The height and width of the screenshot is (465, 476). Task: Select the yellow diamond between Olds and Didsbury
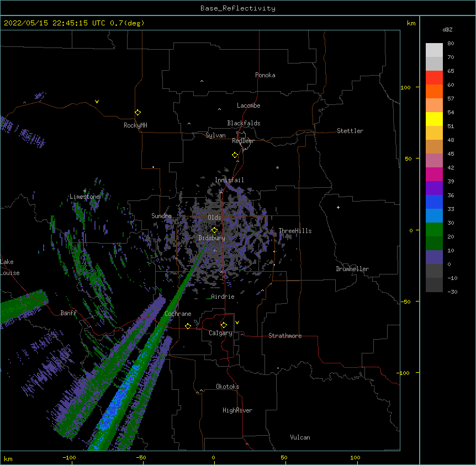(x=214, y=230)
